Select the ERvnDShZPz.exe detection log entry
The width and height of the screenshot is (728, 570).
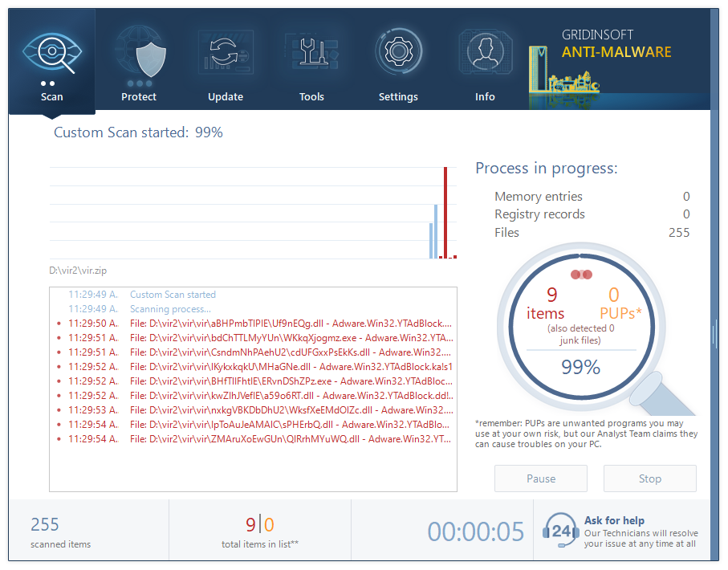pos(292,381)
